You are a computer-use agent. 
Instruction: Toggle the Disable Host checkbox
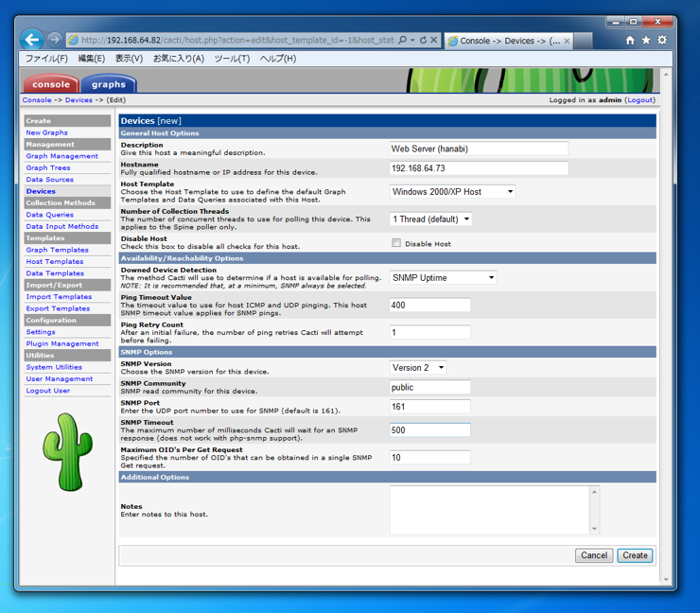pos(396,243)
